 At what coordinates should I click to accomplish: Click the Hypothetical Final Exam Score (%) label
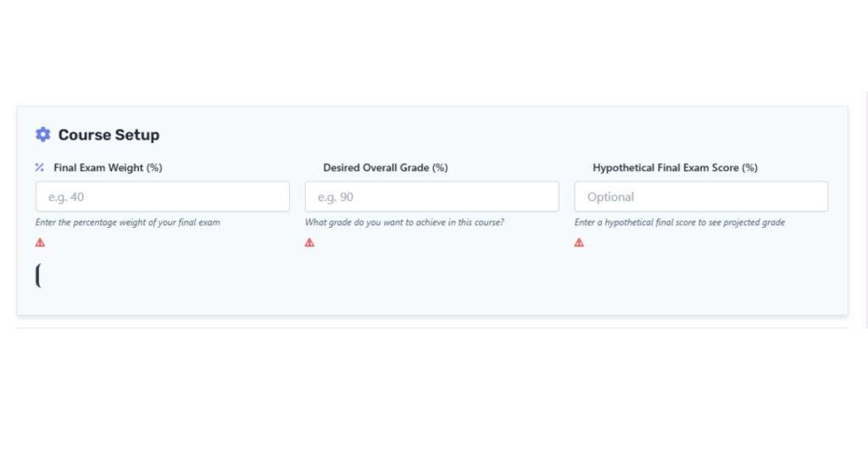coord(675,168)
